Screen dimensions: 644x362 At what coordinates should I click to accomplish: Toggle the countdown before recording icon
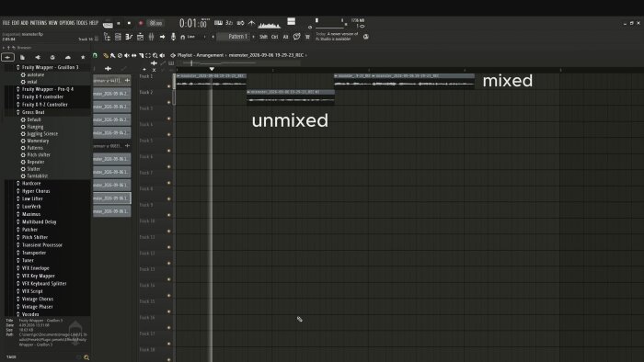point(229,23)
